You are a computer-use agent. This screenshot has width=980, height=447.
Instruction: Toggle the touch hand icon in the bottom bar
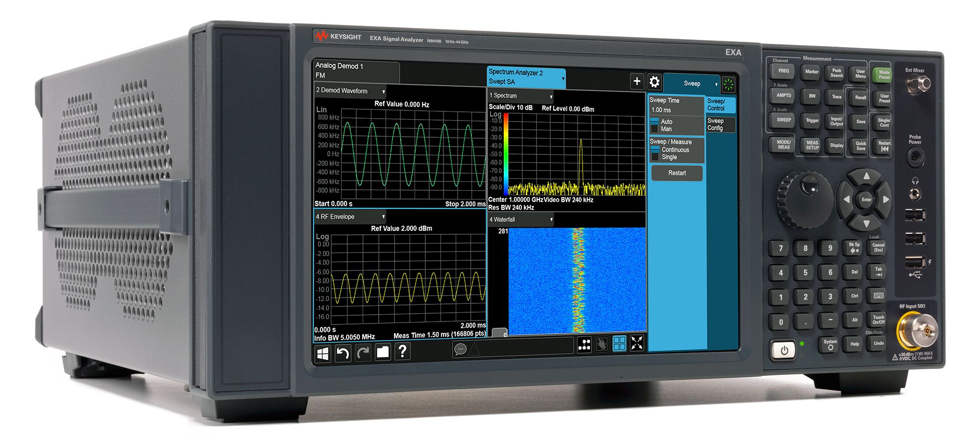pyautogui.click(x=602, y=344)
